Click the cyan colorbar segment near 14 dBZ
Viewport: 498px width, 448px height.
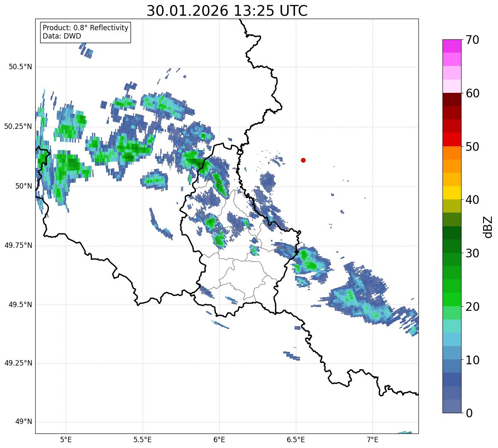452,339
